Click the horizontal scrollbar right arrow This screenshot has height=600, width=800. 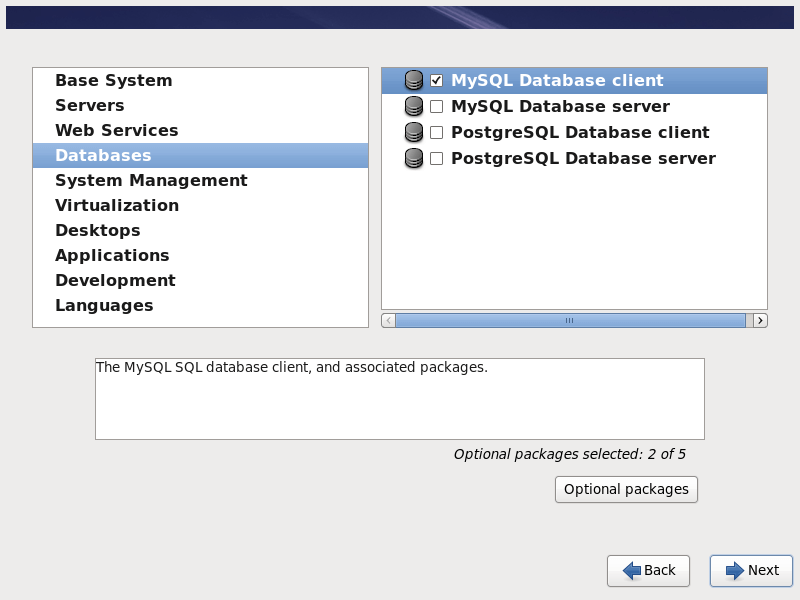(760, 321)
